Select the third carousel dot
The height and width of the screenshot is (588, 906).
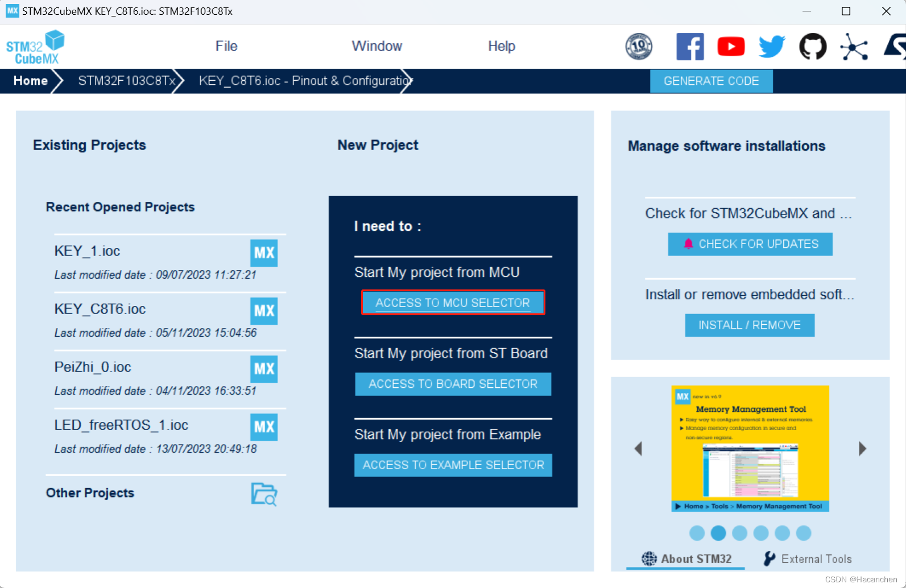pyautogui.click(x=739, y=533)
